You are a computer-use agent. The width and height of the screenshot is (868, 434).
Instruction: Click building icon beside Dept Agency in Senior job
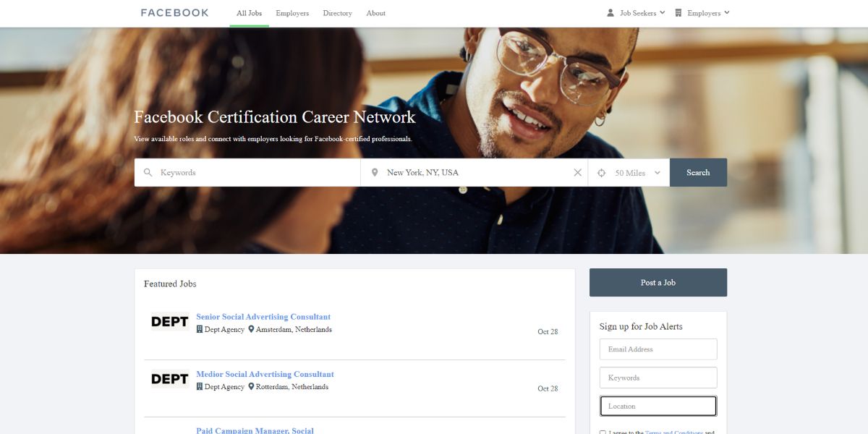200,329
